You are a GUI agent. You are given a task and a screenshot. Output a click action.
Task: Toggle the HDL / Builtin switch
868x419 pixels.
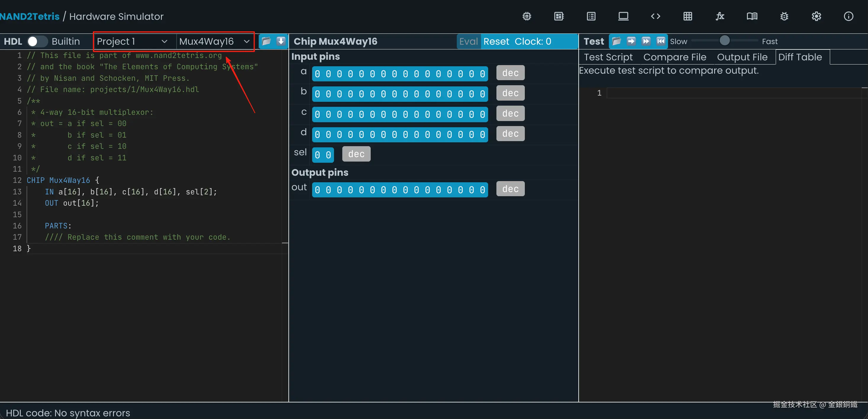click(x=37, y=41)
